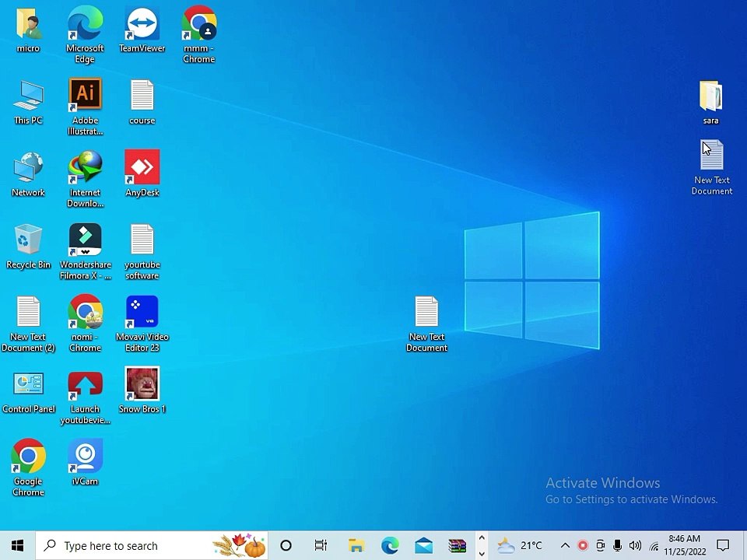Click the red recording tray icon

583,545
